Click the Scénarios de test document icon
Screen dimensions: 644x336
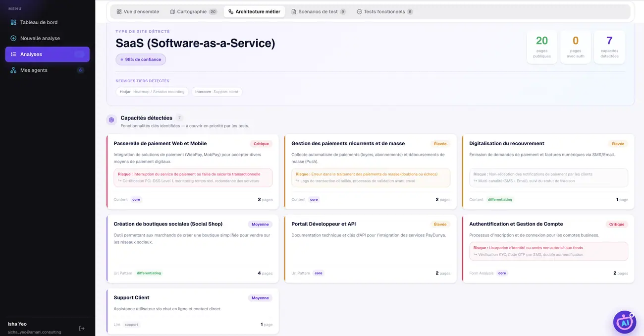click(x=294, y=11)
